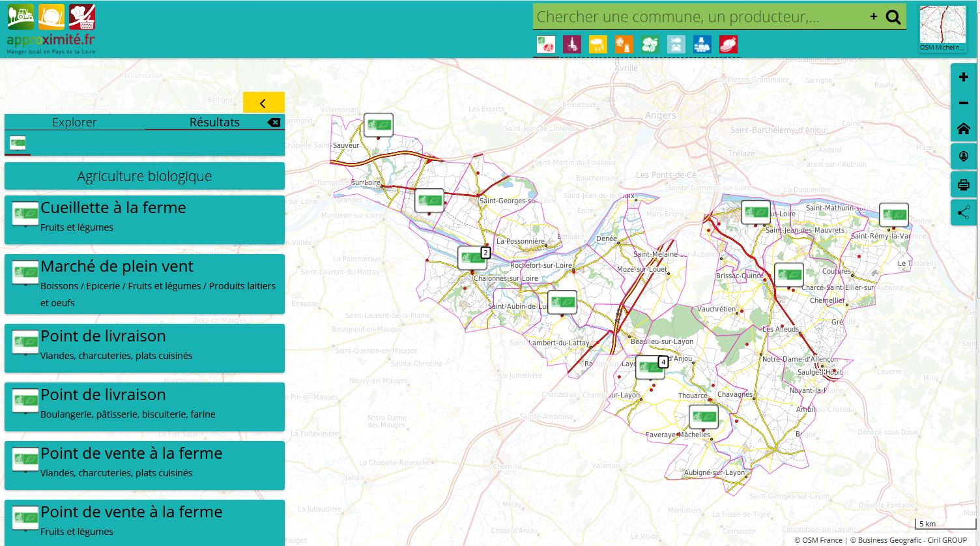Open the Marché de plein vent result
Viewport: 980px width, 546px height.
coord(145,284)
